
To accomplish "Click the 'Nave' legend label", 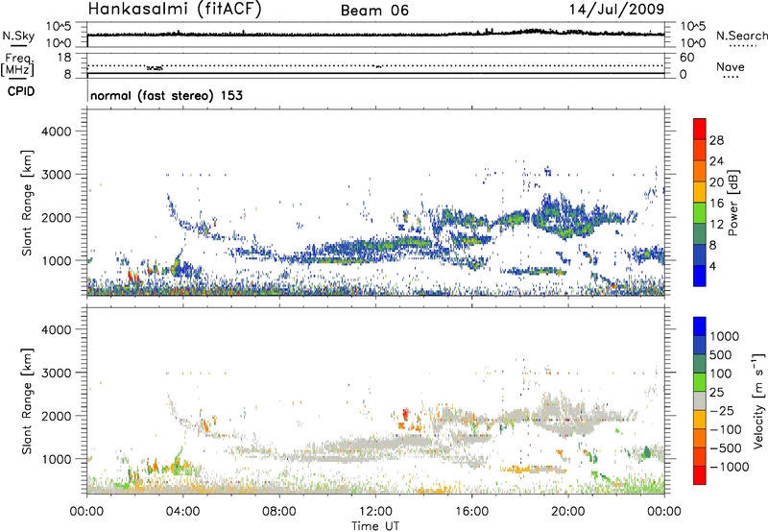I will pyautogui.click(x=731, y=66).
